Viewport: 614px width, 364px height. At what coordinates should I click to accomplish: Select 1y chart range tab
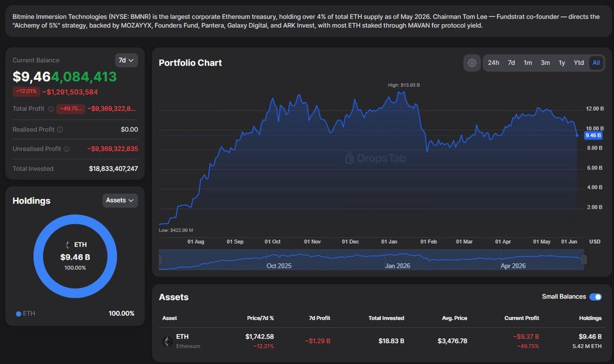(562, 63)
